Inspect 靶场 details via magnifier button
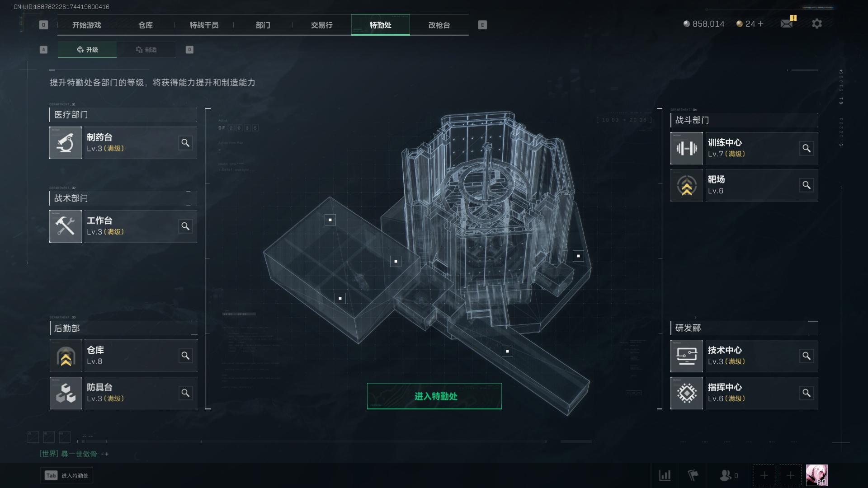The image size is (868, 488). pyautogui.click(x=807, y=185)
